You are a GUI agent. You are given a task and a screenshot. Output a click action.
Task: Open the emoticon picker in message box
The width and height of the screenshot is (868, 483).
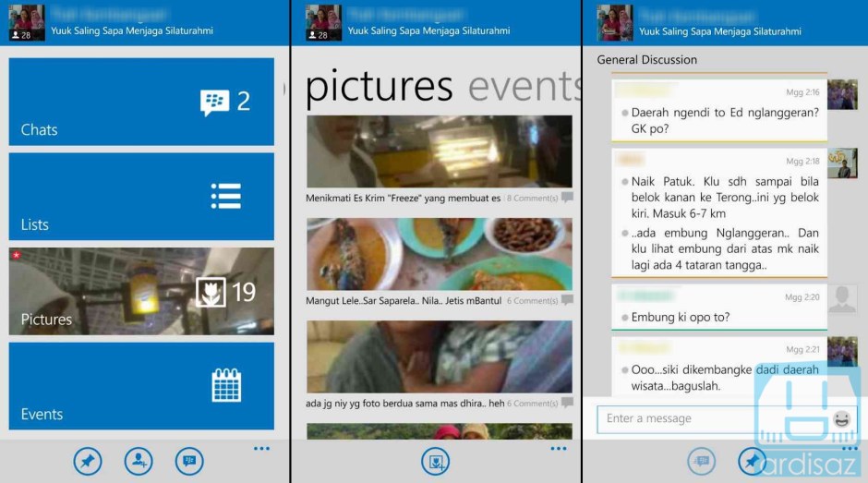(841, 419)
